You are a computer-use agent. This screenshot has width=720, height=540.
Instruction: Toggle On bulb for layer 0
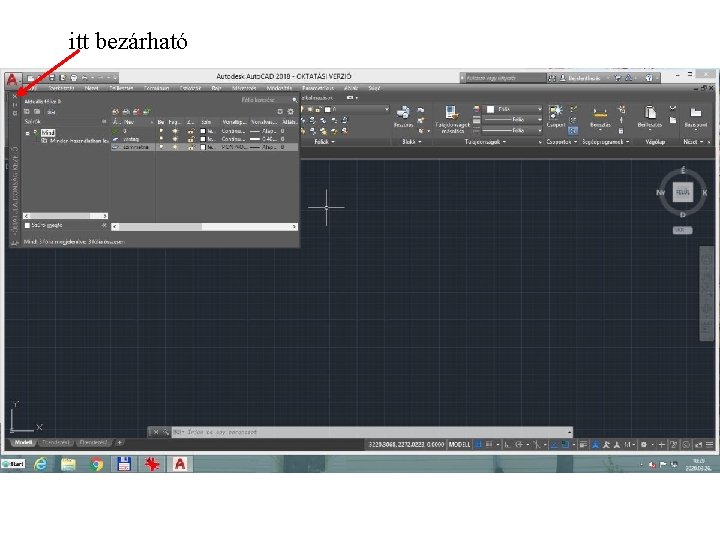[x=161, y=131]
